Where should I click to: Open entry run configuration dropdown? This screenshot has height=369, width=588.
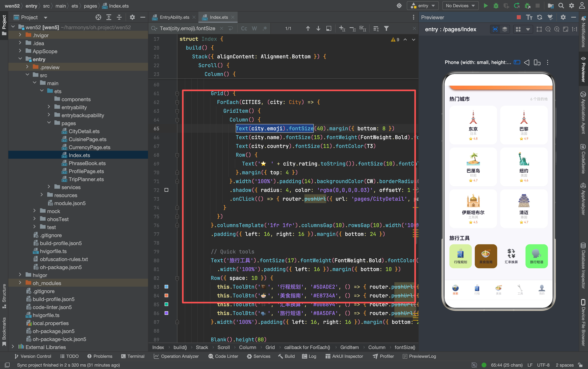[x=423, y=6]
